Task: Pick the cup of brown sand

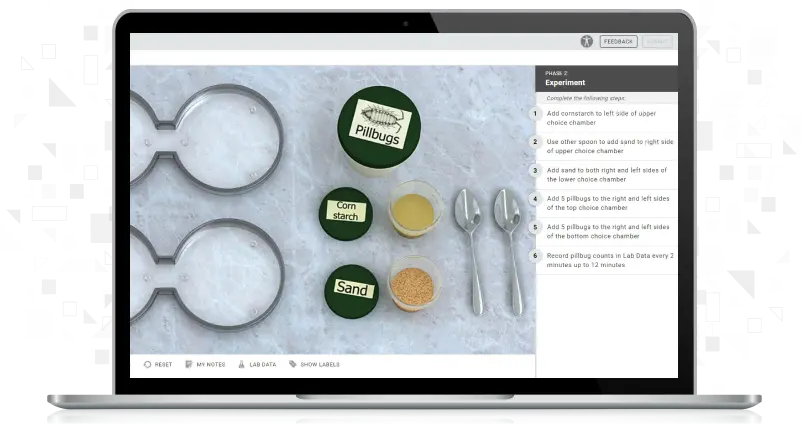Action: (413, 284)
